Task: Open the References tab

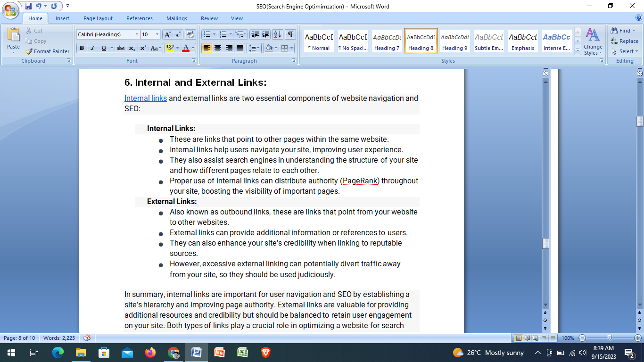Action: [x=139, y=18]
